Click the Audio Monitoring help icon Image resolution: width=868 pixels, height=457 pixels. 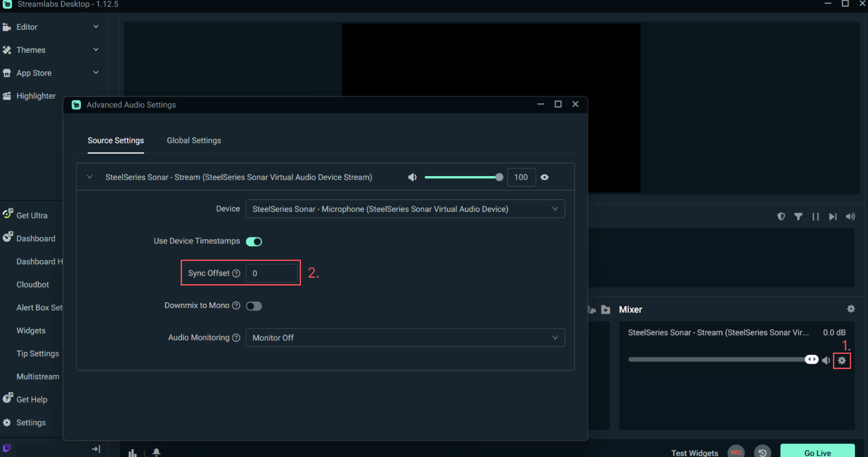tap(236, 338)
